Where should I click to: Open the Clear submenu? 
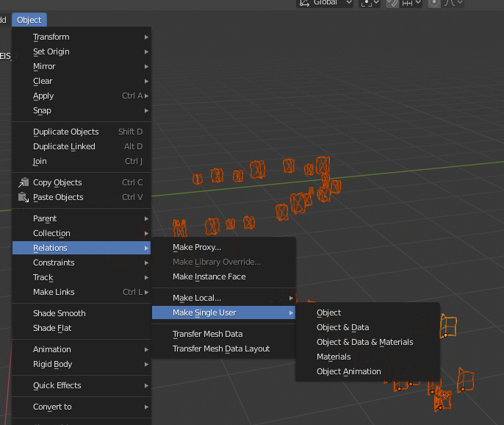pos(82,81)
